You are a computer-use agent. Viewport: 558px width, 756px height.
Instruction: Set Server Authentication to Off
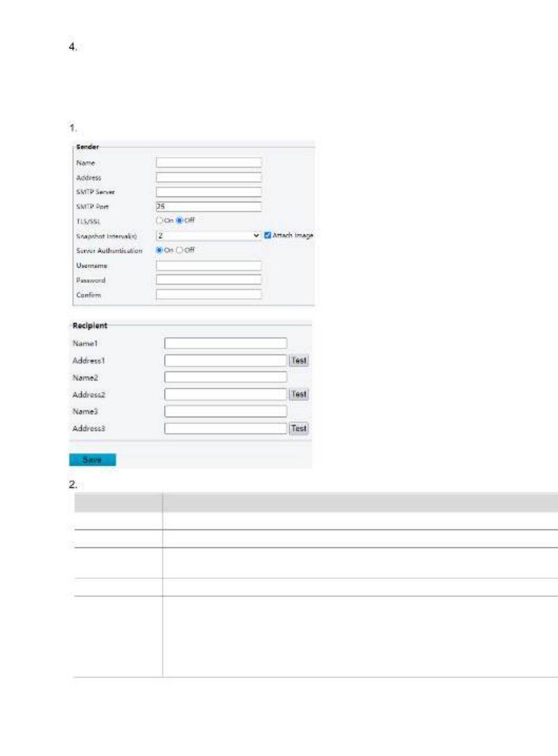180,250
